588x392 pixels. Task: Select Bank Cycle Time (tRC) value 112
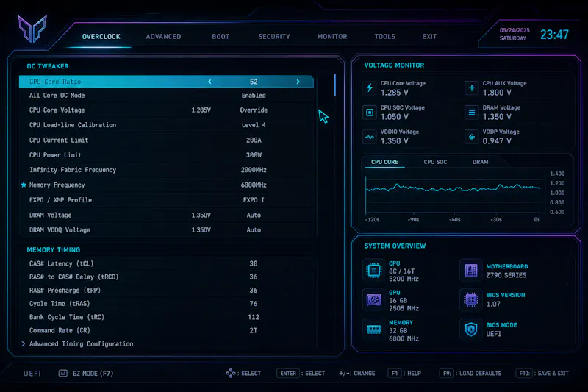click(254, 317)
